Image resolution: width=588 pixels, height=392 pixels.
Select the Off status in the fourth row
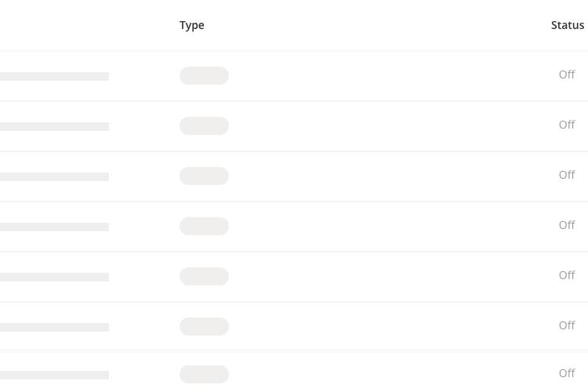[567, 225]
